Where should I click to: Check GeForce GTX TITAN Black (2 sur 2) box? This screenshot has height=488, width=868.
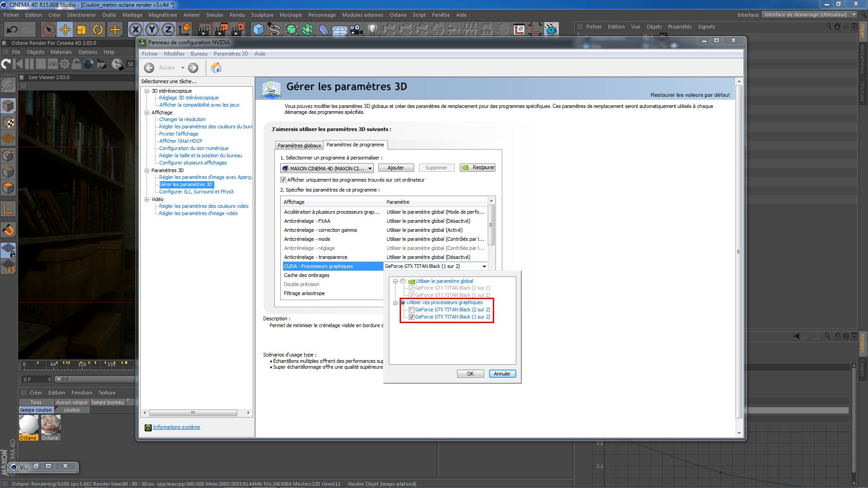coord(411,310)
